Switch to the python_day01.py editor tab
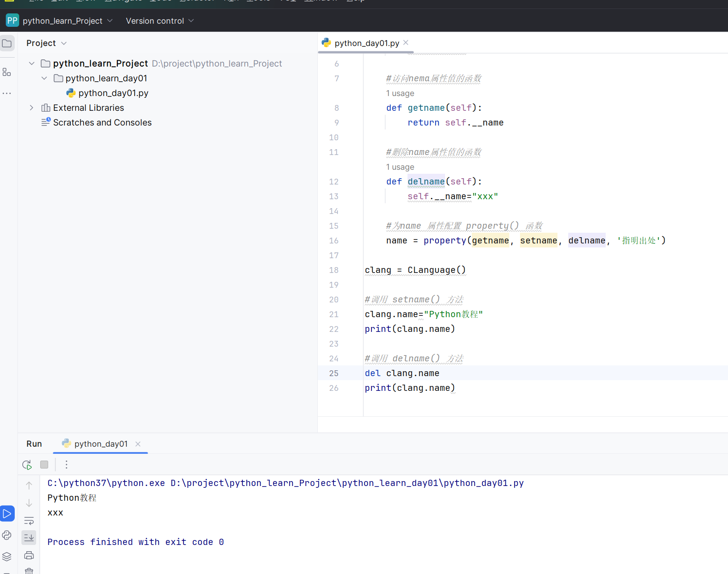 coord(367,43)
